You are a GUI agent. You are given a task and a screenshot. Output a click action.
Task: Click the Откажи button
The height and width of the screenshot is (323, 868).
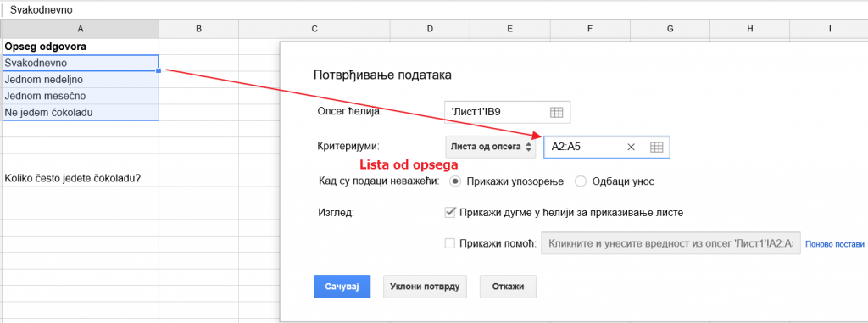[508, 287]
